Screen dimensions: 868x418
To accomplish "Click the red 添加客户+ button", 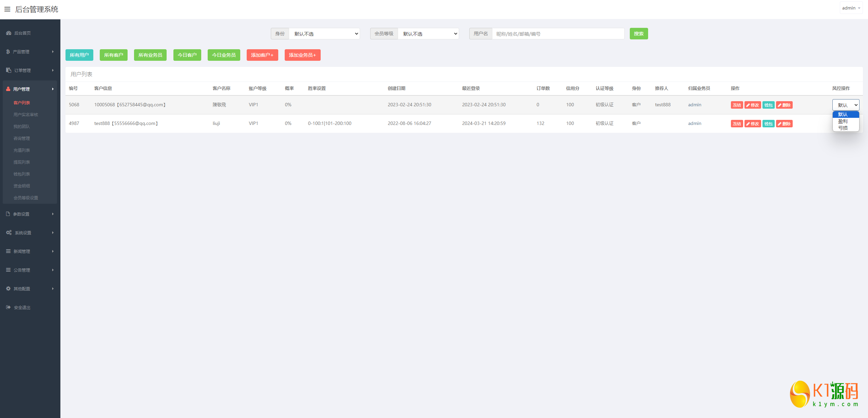I will coord(262,55).
